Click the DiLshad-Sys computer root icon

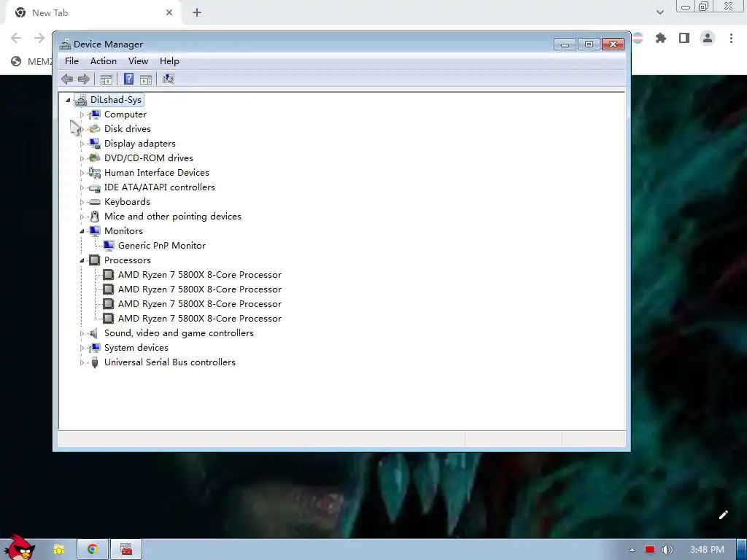pyautogui.click(x=81, y=100)
